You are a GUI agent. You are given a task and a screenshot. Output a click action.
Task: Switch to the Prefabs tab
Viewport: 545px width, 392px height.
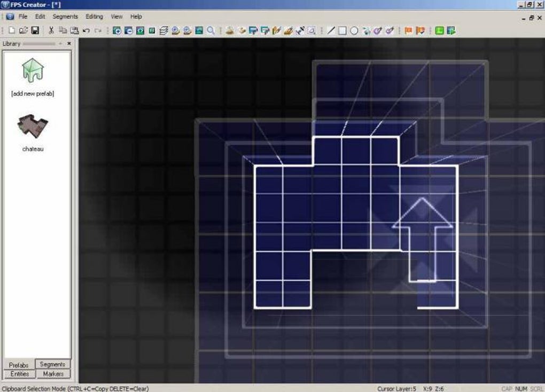19,365
